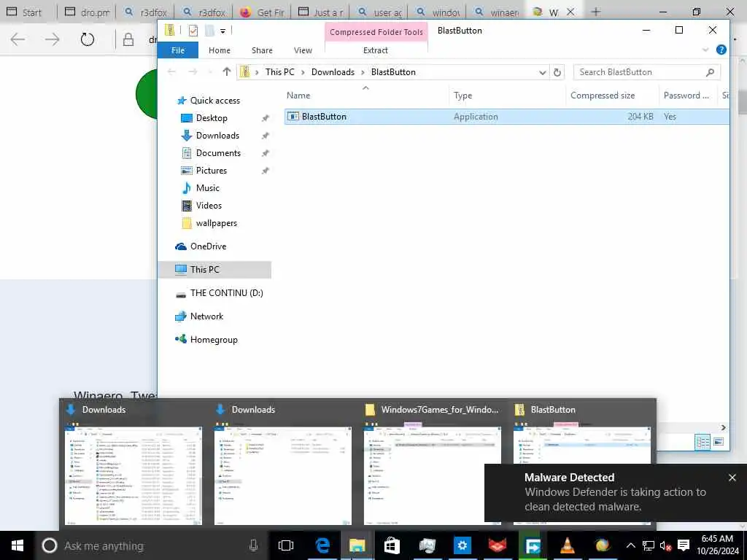747x560 pixels.
Task: Expand the chevron after Downloads in breadcrumb
Action: (x=363, y=72)
